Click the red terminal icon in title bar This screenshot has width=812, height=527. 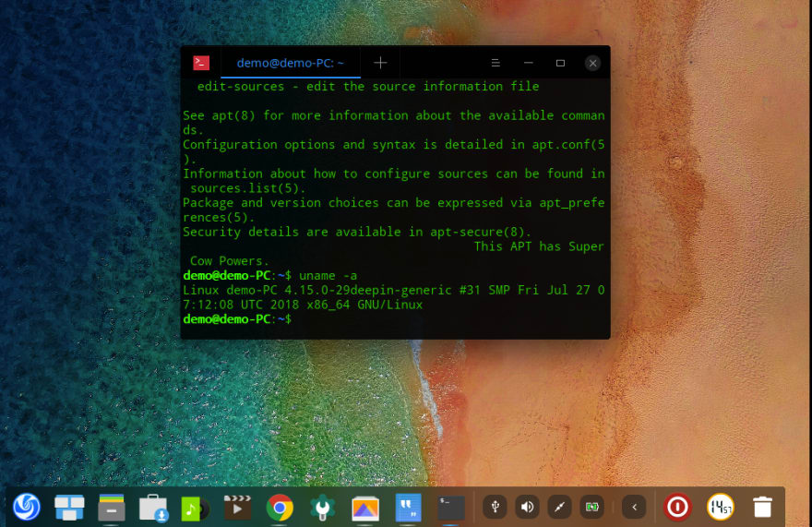[x=201, y=63]
